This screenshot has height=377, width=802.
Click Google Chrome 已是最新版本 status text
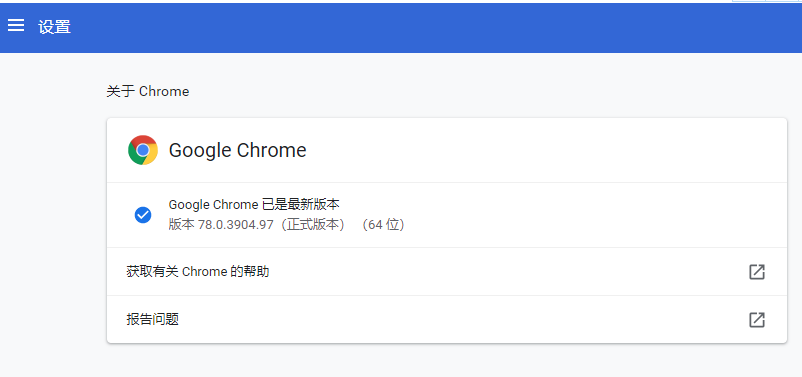pyautogui.click(x=254, y=205)
